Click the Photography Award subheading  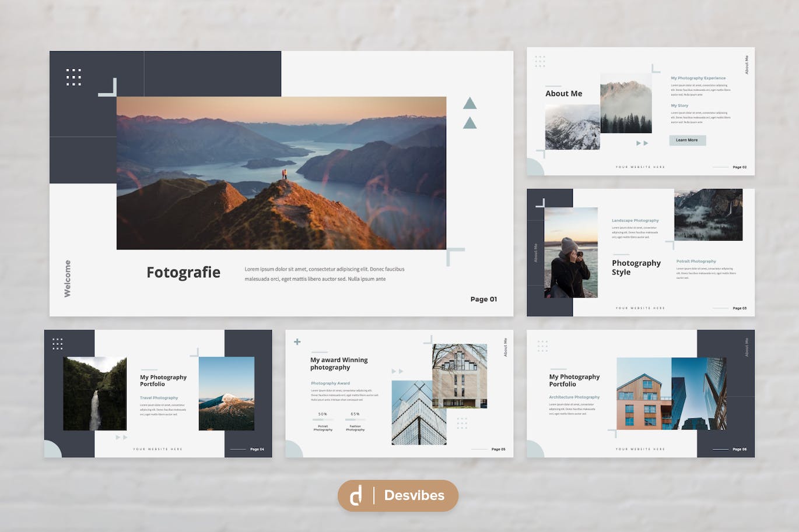[x=330, y=383]
